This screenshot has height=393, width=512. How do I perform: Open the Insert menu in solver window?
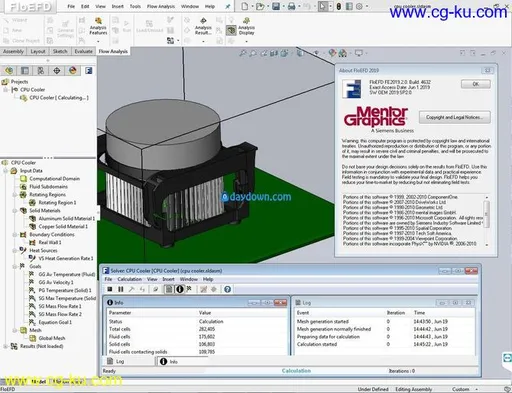point(168,279)
